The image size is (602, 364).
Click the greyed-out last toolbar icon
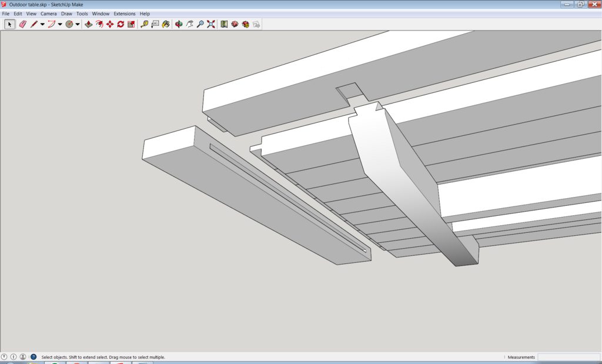[256, 24]
